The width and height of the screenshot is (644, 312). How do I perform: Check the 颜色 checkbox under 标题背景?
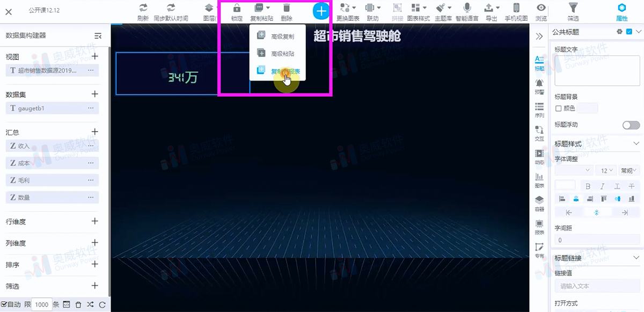557,108
